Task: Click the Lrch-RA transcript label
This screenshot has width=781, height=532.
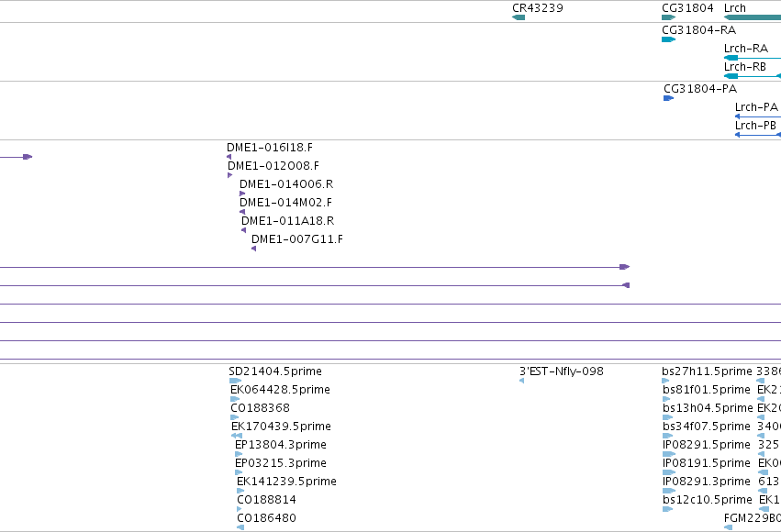Action: [745, 49]
